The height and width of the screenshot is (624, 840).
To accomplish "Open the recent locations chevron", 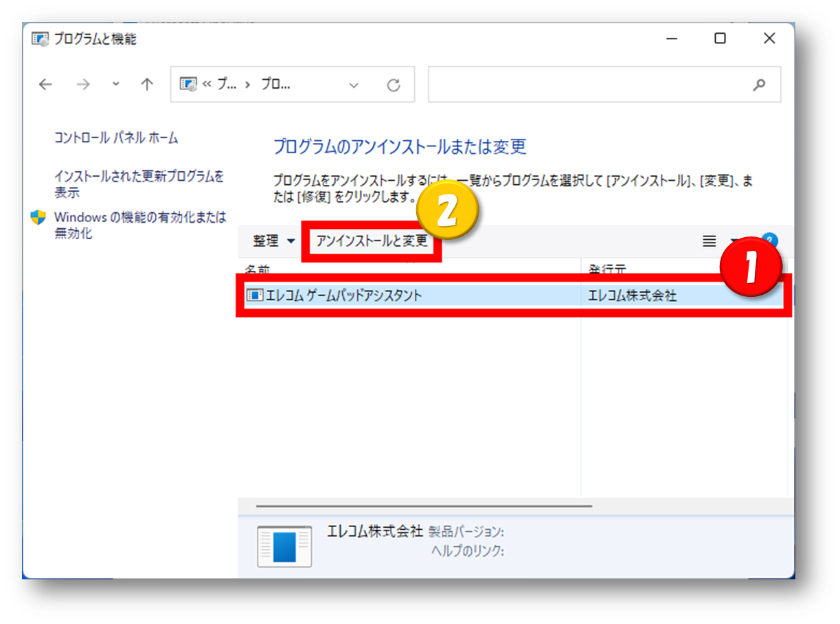I will (115, 84).
